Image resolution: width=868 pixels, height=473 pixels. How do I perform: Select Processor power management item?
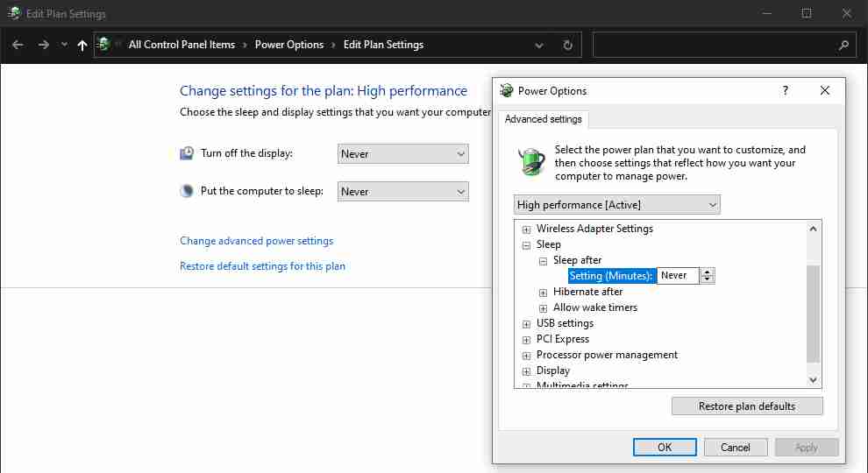tap(607, 355)
